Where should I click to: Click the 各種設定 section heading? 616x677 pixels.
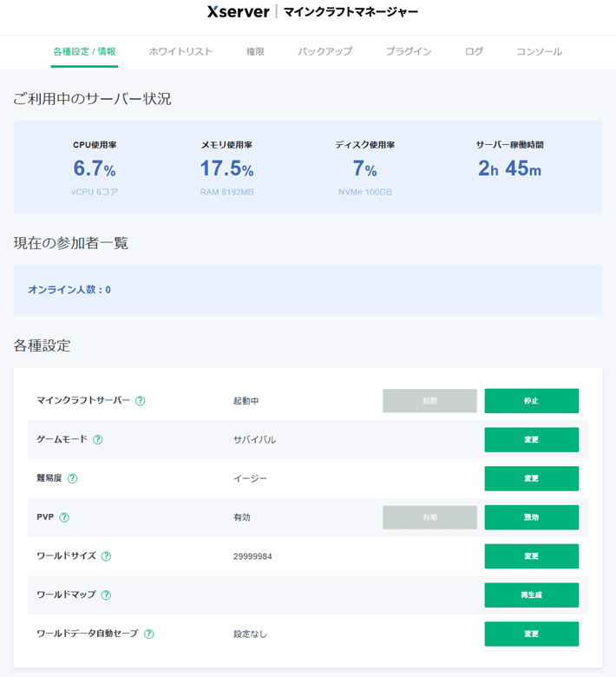pos(42,345)
